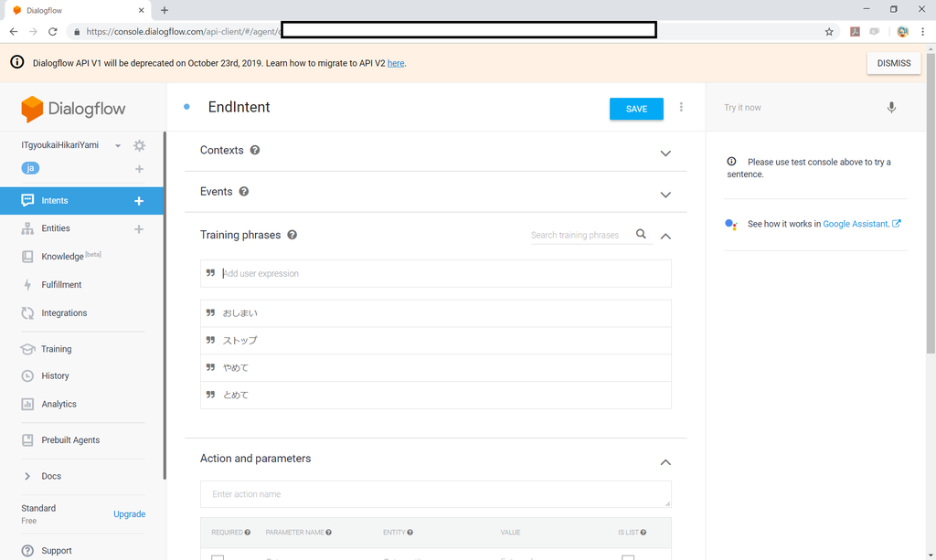Select the やめて training phrase
The image size is (936, 560).
pos(436,368)
